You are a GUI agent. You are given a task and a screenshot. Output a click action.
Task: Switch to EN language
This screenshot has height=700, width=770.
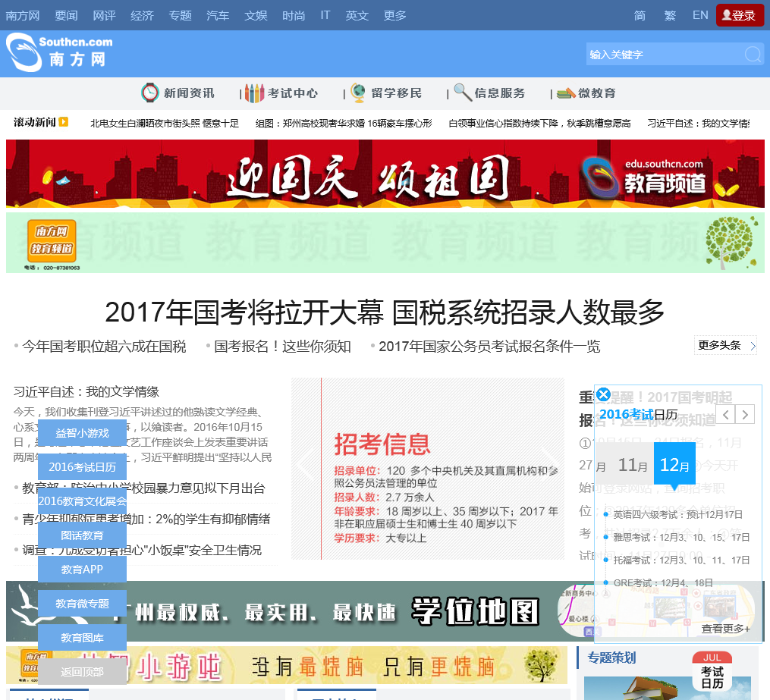coord(700,15)
